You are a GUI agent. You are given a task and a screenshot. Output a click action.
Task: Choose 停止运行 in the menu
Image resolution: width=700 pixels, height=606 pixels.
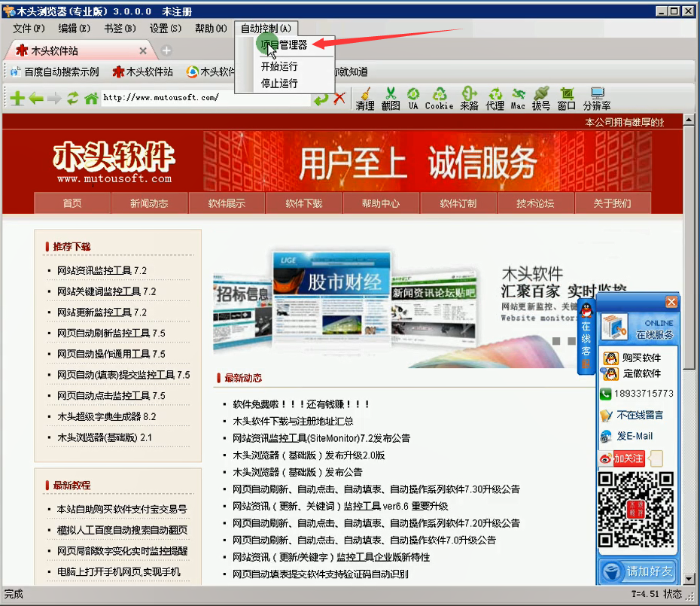pos(279,84)
